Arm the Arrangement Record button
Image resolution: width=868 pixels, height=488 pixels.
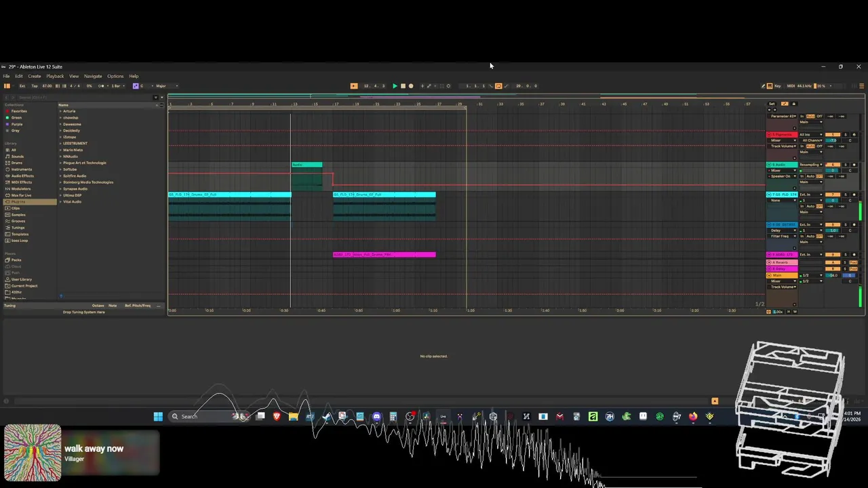pyautogui.click(x=411, y=86)
